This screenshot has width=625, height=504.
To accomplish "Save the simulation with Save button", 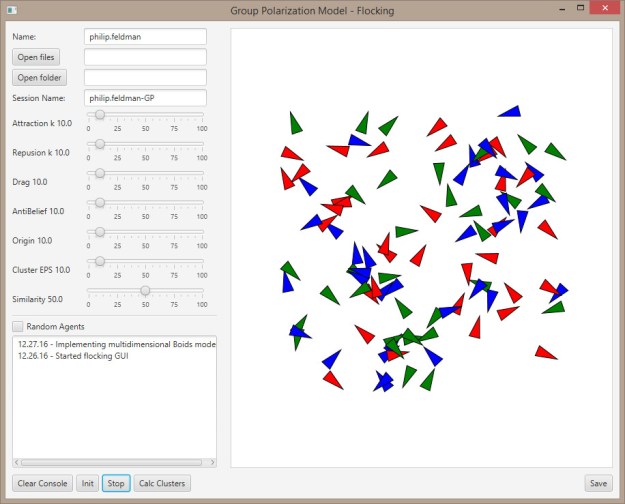I will pyautogui.click(x=598, y=483).
